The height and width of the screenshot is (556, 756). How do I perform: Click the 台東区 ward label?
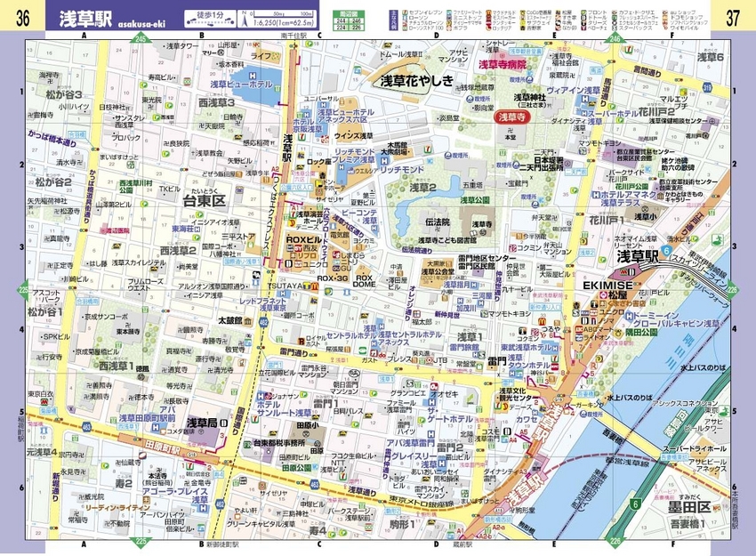205,200
